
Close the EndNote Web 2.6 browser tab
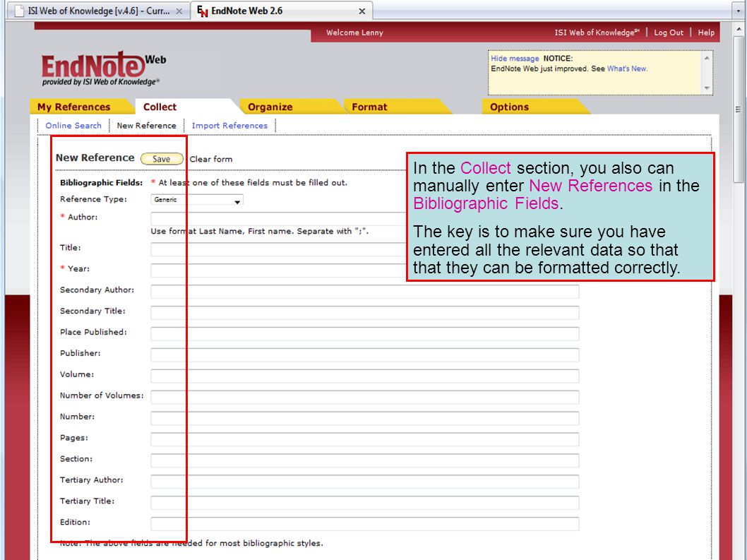click(x=362, y=11)
